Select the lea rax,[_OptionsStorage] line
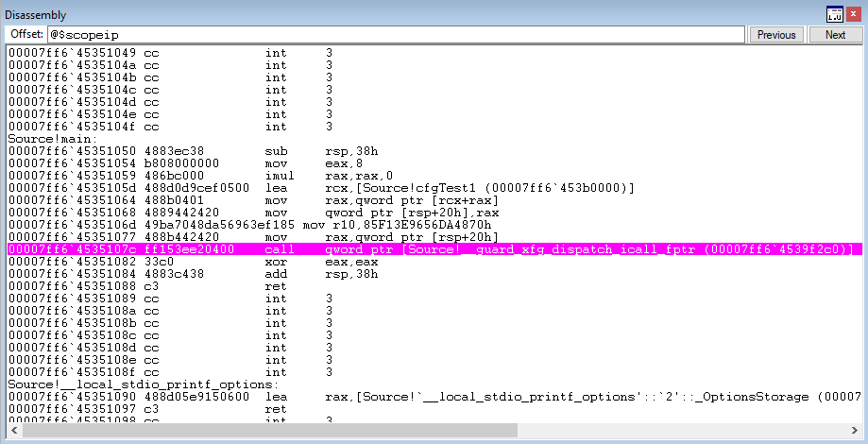Screen dimensions: 868x444 (x=434, y=397)
